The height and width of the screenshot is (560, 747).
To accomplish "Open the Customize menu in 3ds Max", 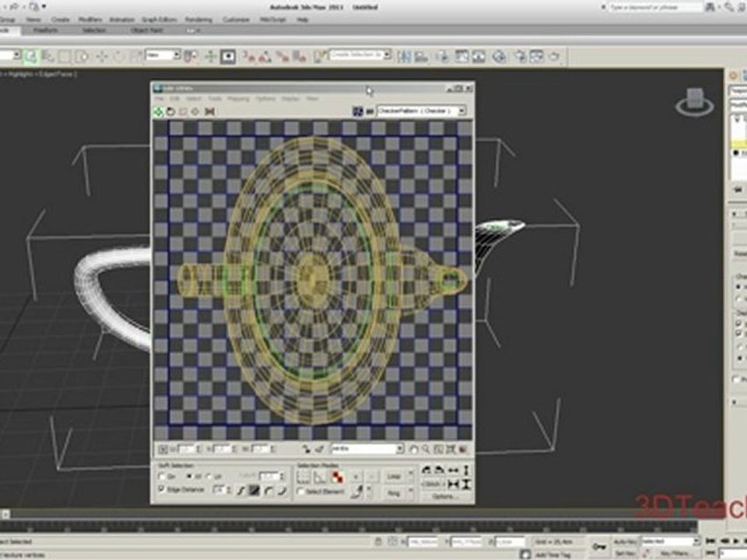I will (x=236, y=19).
